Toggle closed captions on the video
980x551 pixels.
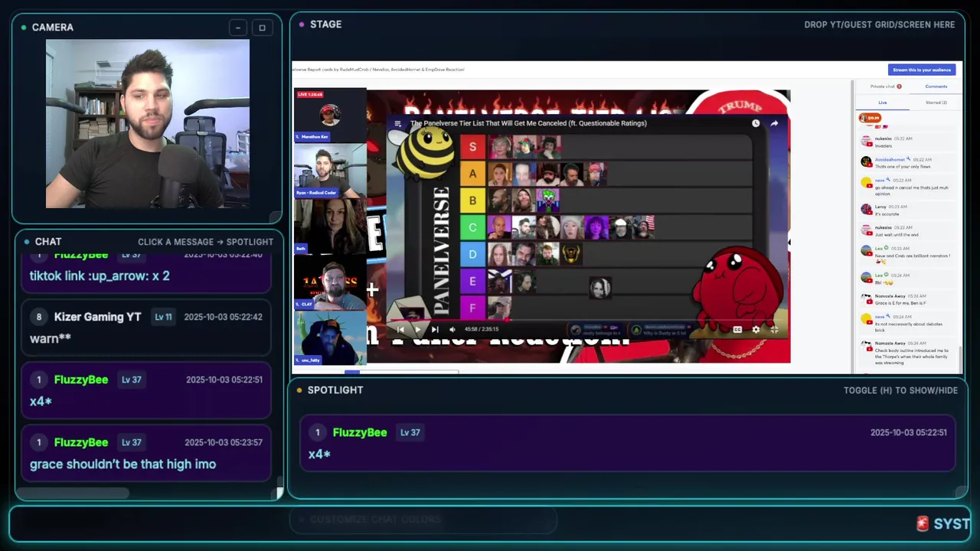pyautogui.click(x=737, y=329)
